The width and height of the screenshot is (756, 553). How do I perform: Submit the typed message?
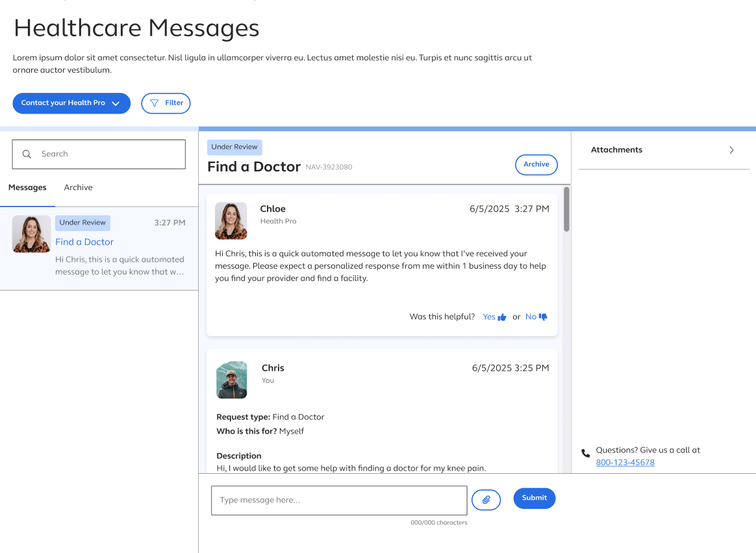[x=534, y=498]
